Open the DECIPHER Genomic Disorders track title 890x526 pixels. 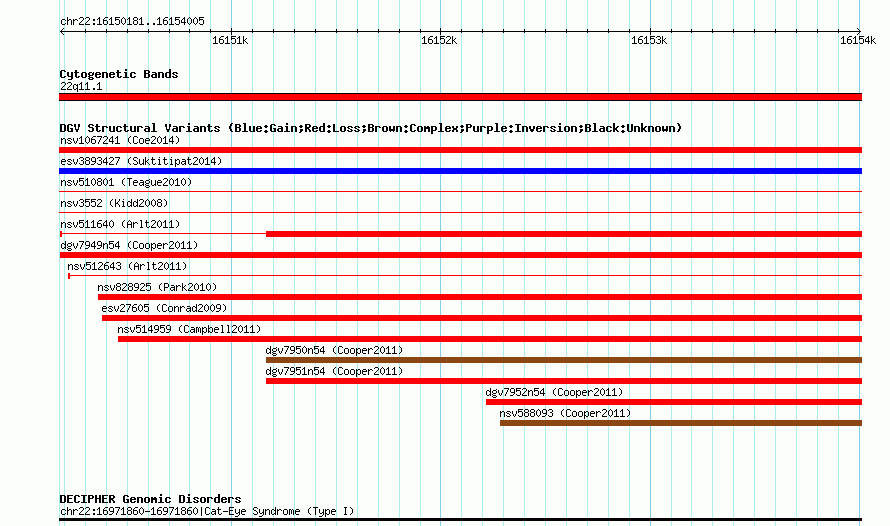point(150,499)
